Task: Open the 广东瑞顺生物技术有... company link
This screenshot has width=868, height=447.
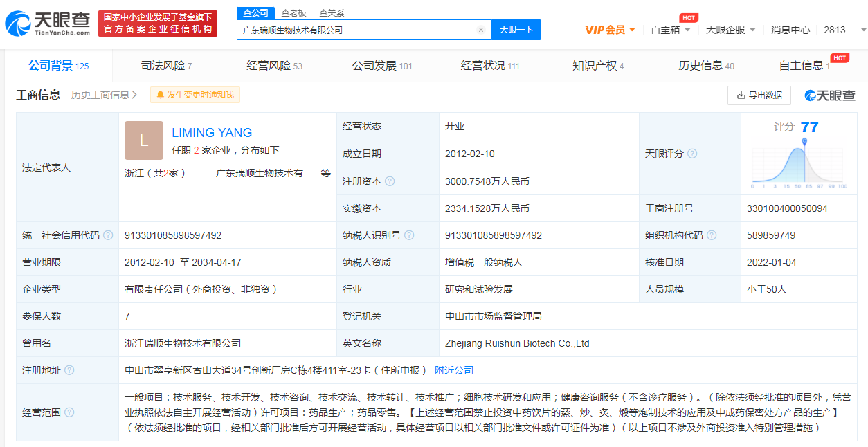Action: point(264,173)
